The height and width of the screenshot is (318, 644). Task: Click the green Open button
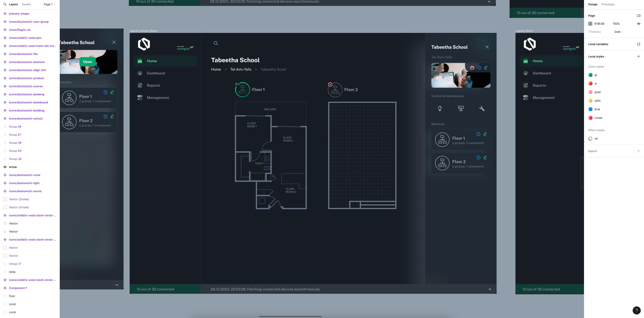point(88,62)
